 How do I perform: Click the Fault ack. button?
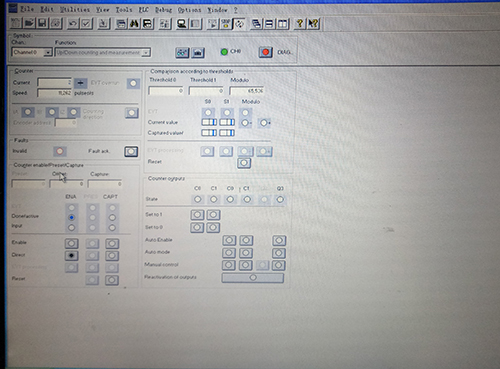(131, 152)
